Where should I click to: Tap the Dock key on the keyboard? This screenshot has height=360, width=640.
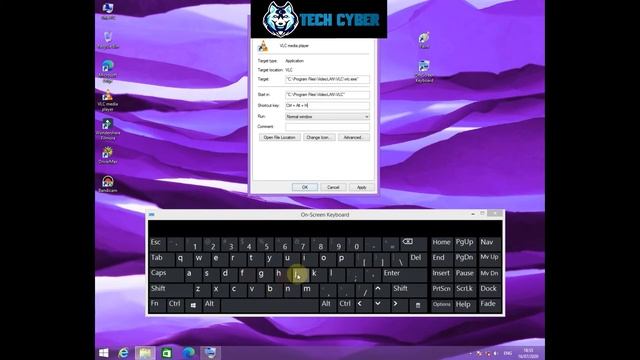coord(489,289)
